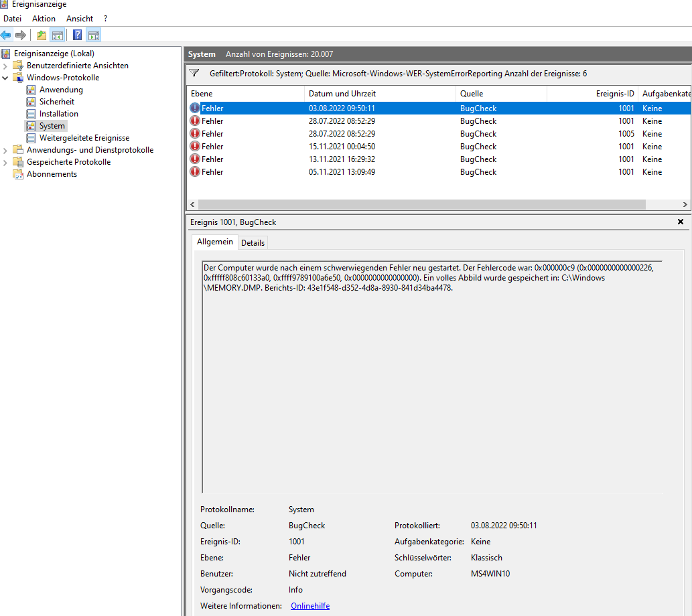Switch to the Details tab
The height and width of the screenshot is (616, 692).
pos(253,242)
